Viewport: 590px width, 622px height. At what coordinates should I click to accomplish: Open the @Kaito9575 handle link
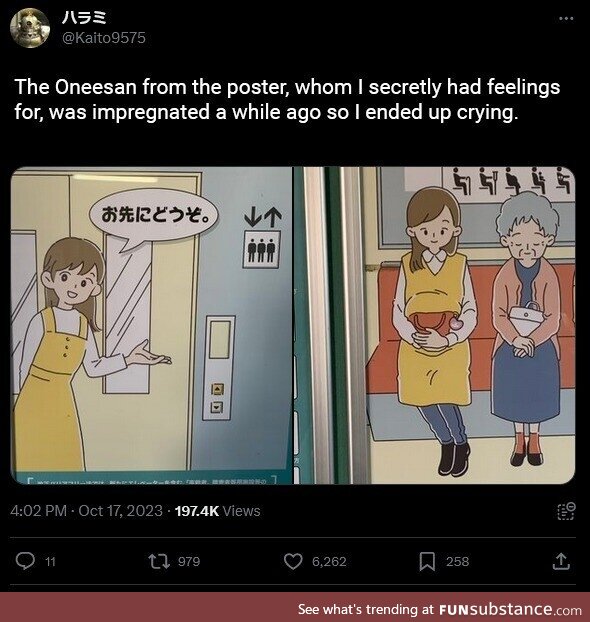pos(104,38)
